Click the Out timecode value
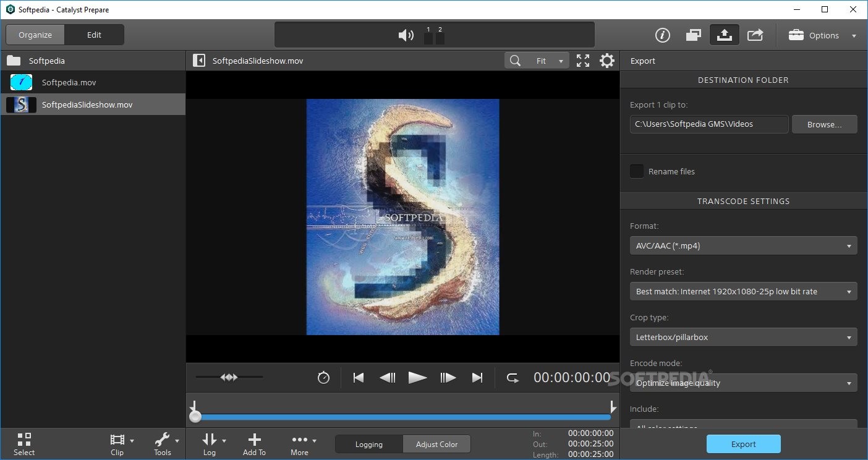Viewport: 868px width, 460px height. pyautogui.click(x=590, y=444)
